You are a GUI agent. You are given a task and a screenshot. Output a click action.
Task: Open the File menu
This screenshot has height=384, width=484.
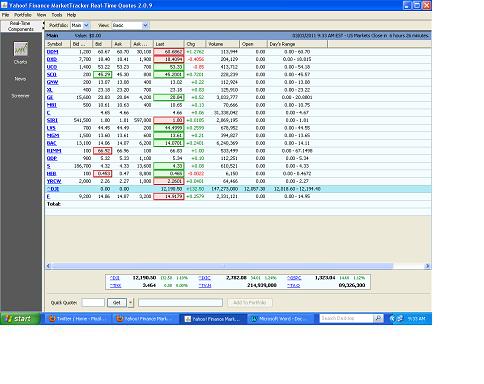[x=5, y=15]
